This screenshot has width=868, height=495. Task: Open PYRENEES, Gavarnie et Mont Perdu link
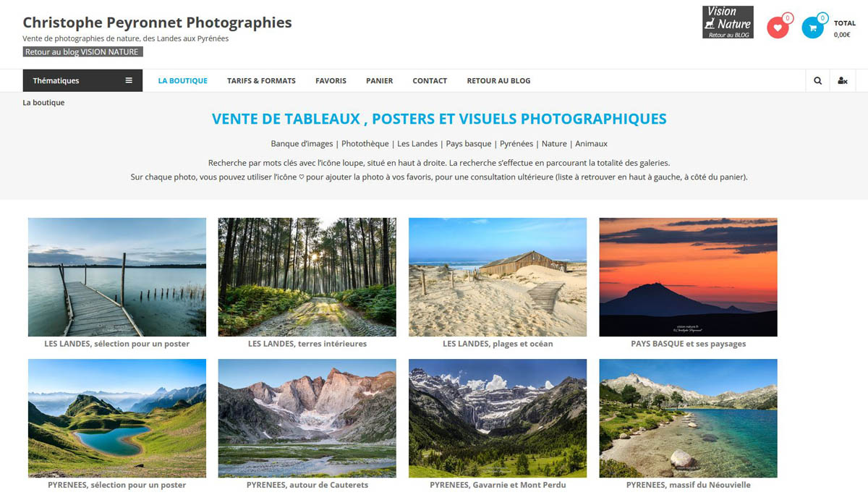[x=498, y=485]
